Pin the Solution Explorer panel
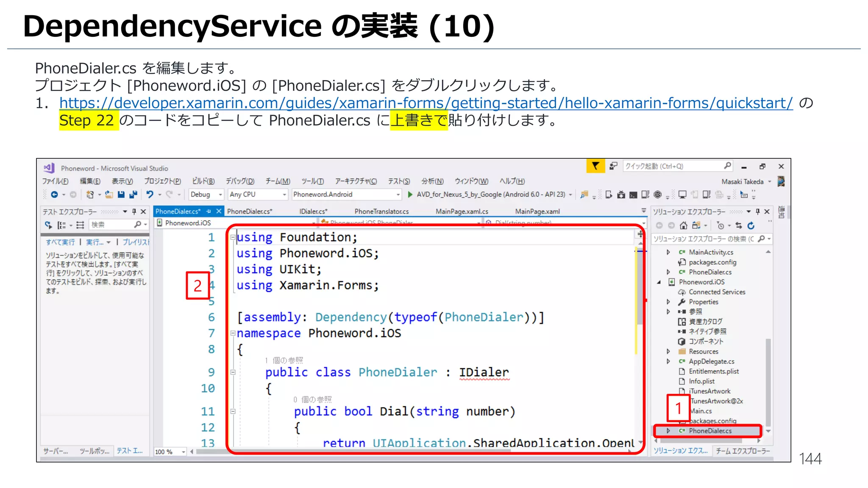The image size is (868, 488). (x=758, y=211)
